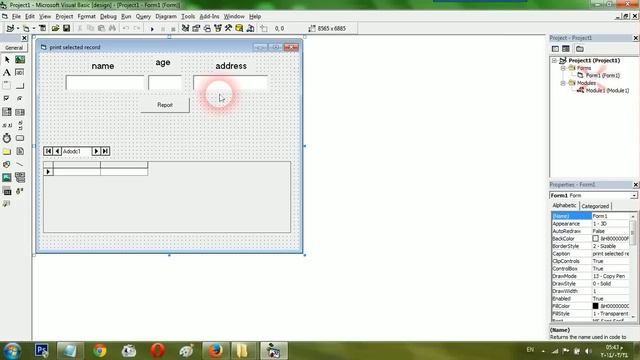Image resolution: width=640 pixels, height=360 pixels.
Task: Open the Data View Window from the toolbar
Action: click(x=239, y=28)
